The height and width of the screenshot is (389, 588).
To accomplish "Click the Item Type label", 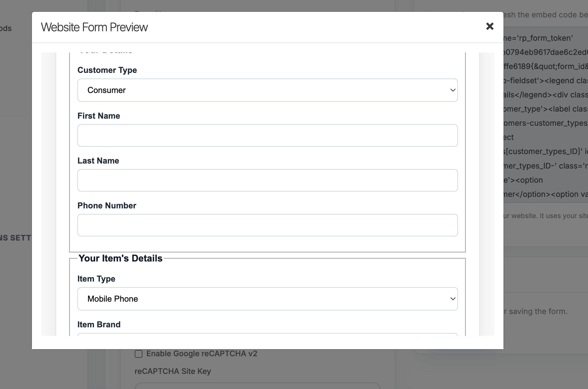I will 96,279.
